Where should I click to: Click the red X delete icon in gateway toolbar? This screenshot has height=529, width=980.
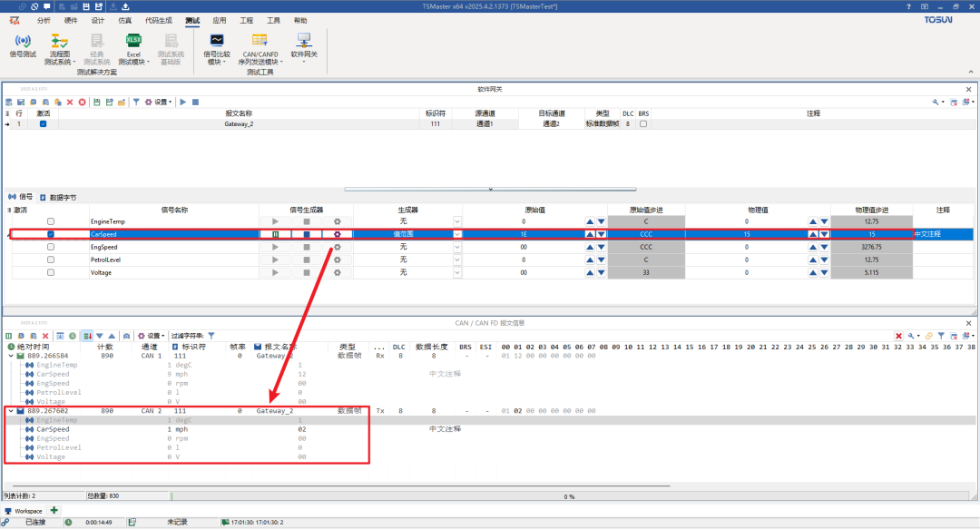click(x=70, y=102)
